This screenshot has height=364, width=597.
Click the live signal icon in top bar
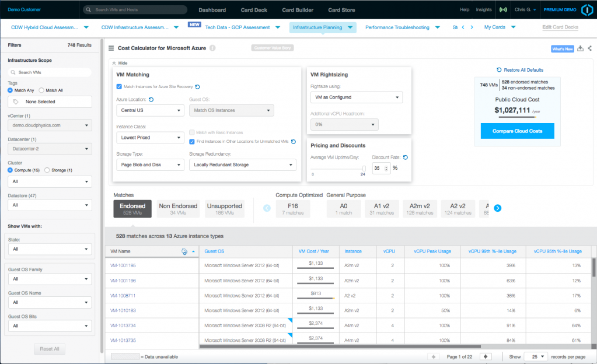pyautogui.click(x=503, y=10)
